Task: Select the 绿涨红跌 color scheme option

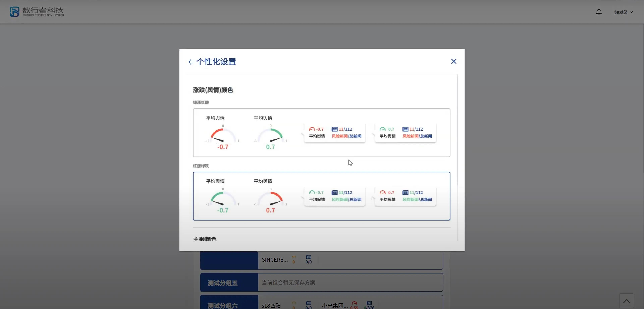Action: 321,133
